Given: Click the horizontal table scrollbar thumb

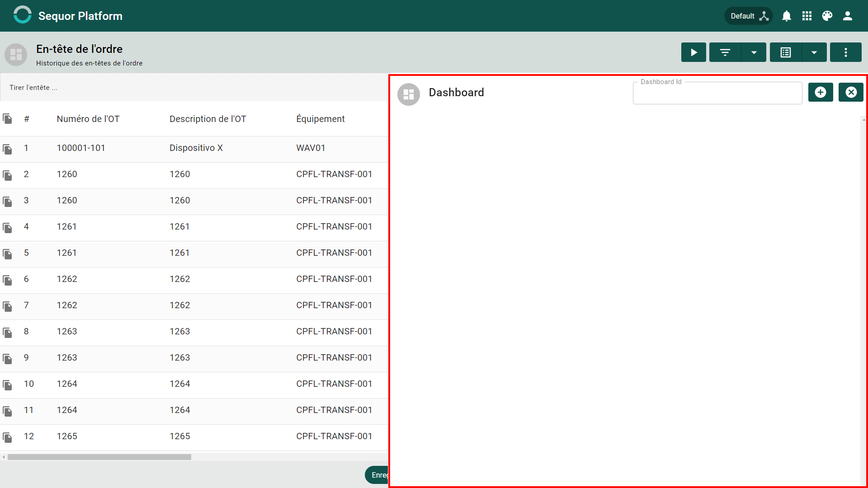Looking at the screenshot, I should [x=99, y=457].
